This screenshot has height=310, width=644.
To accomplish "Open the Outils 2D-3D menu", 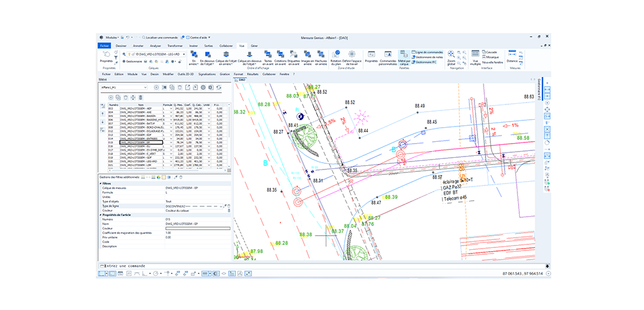I will (186, 74).
